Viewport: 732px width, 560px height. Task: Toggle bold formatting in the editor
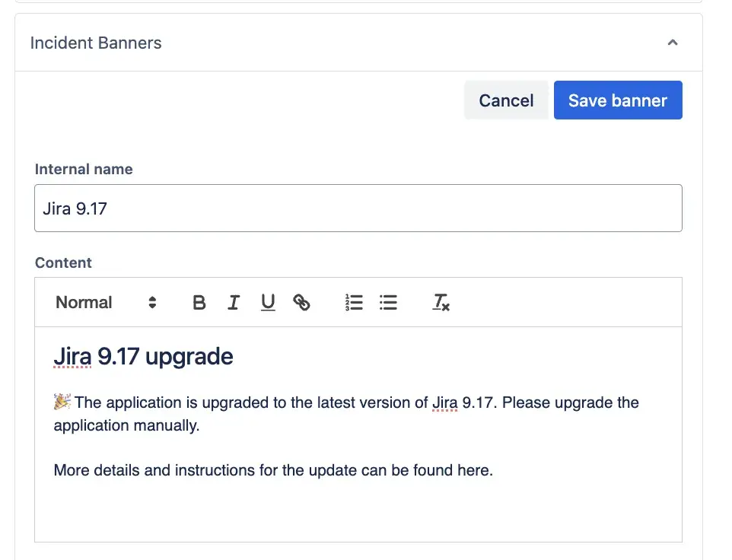tap(199, 303)
